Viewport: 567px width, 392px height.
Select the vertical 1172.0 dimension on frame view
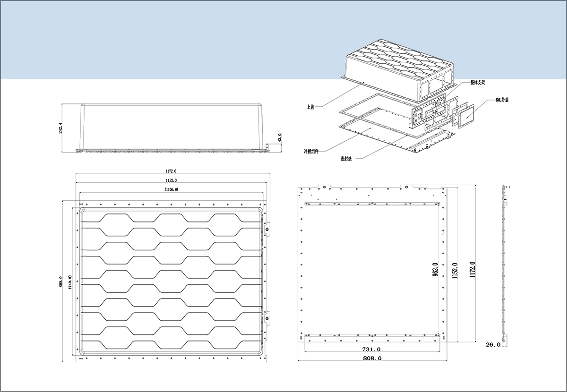coord(472,269)
